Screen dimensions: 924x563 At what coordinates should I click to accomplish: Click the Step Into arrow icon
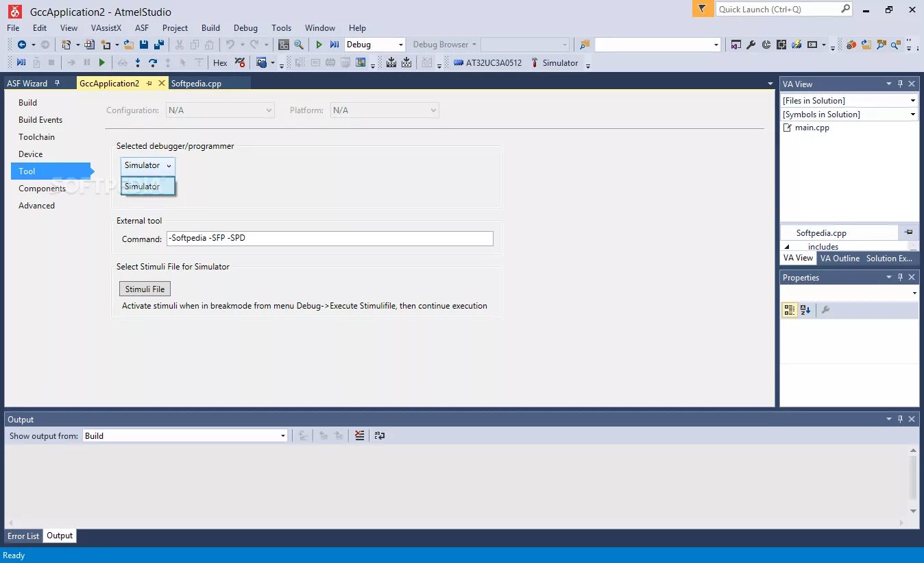coord(138,62)
